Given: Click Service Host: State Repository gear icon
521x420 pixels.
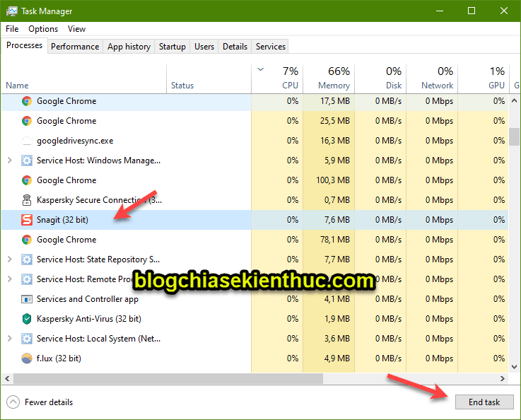Looking at the screenshot, I should coord(27,259).
